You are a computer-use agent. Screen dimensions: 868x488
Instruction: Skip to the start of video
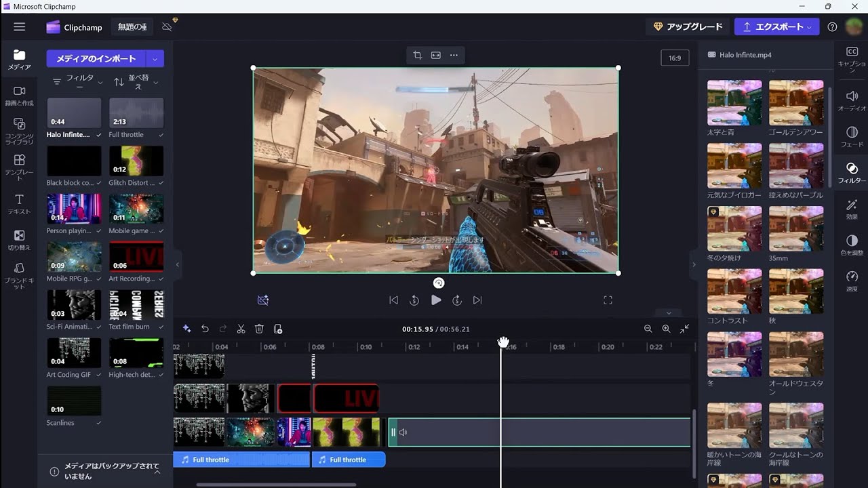point(393,300)
